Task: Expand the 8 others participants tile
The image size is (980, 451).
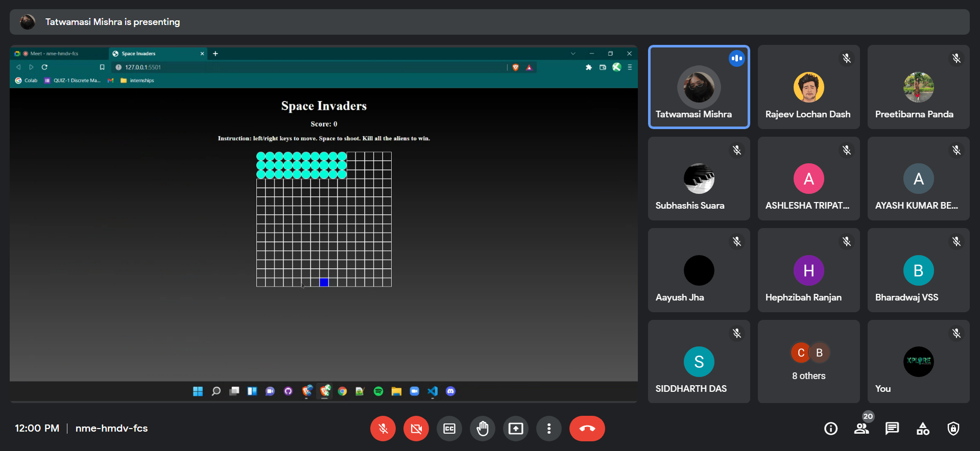Action: (x=808, y=362)
